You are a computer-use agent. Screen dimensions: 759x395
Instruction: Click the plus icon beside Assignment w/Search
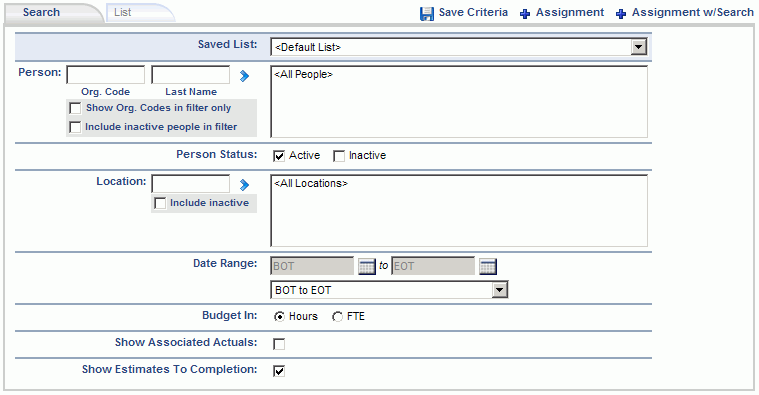tap(621, 14)
